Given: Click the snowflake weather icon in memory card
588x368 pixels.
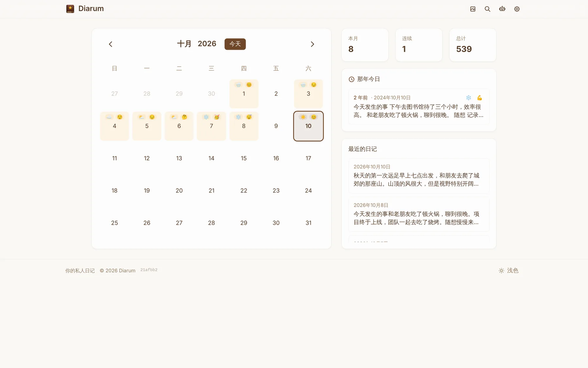Looking at the screenshot, I should pos(468,98).
